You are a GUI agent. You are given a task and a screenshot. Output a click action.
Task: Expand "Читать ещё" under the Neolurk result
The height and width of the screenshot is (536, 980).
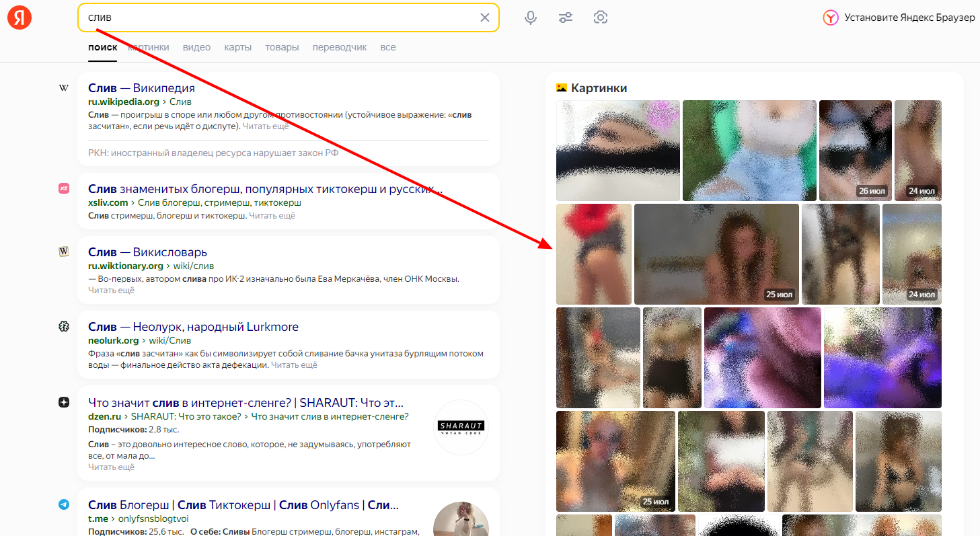point(293,365)
